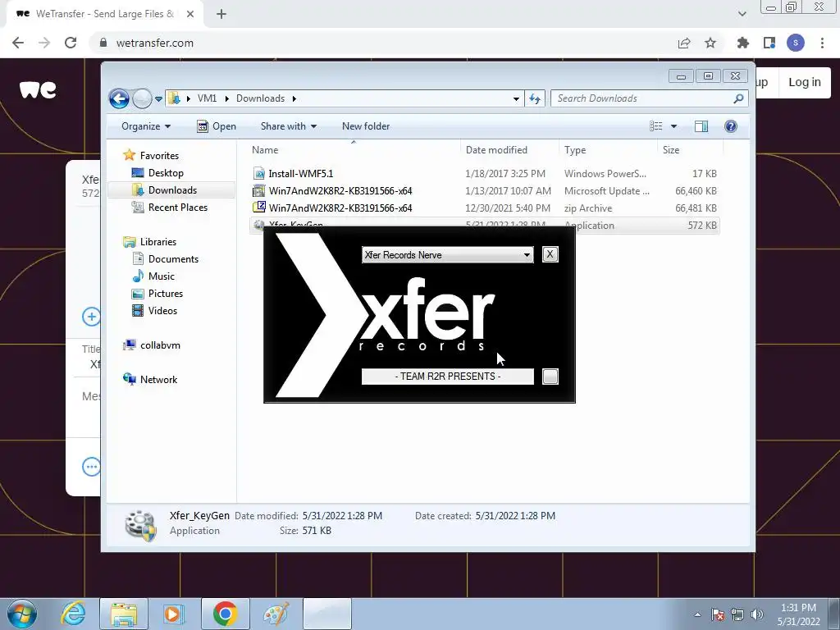Go back in Chrome
Image resolution: width=840 pixels, height=630 pixels.
pyautogui.click(x=18, y=43)
